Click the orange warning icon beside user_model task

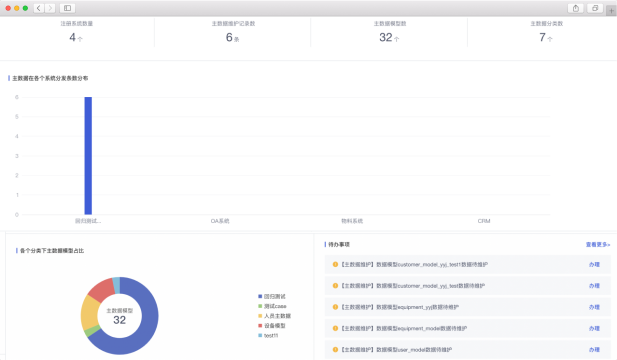point(335,349)
